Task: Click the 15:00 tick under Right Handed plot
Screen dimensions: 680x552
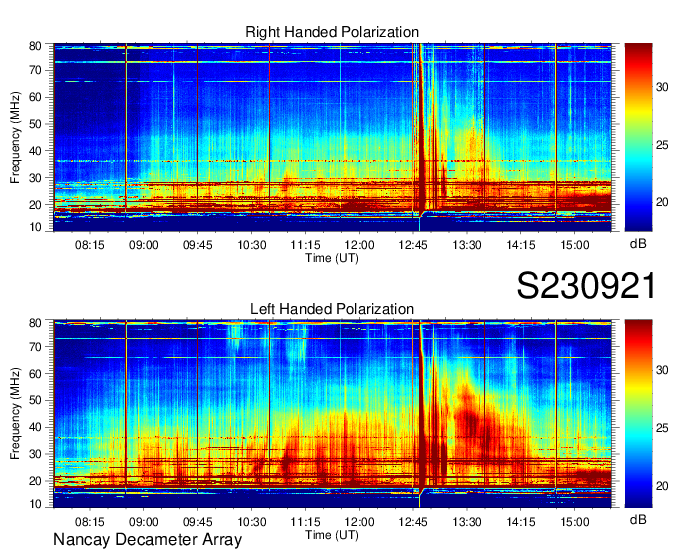Action: 575,245
